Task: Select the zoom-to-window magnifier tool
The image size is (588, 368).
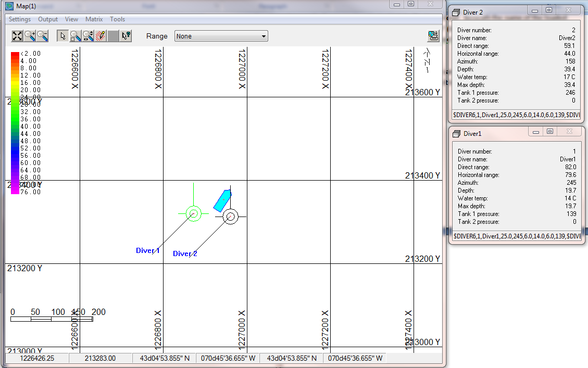Action: [76, 36]
